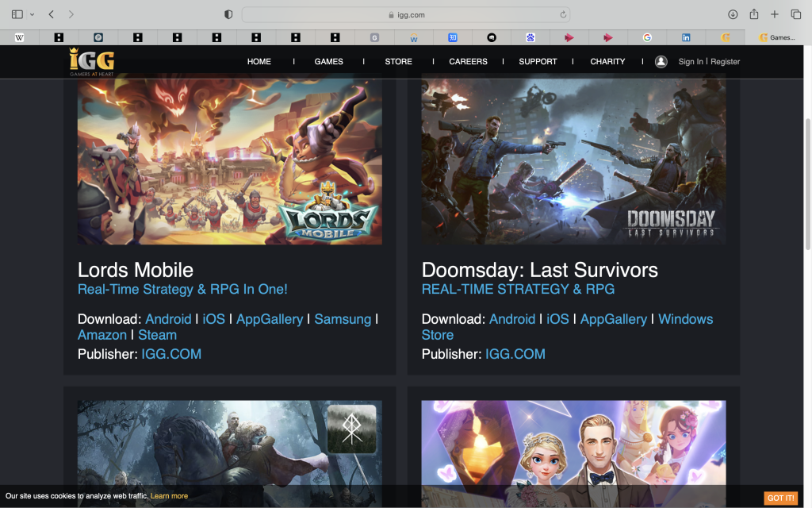Open Doomsday AppGallery link
The image size is (812, 508).
614,319
